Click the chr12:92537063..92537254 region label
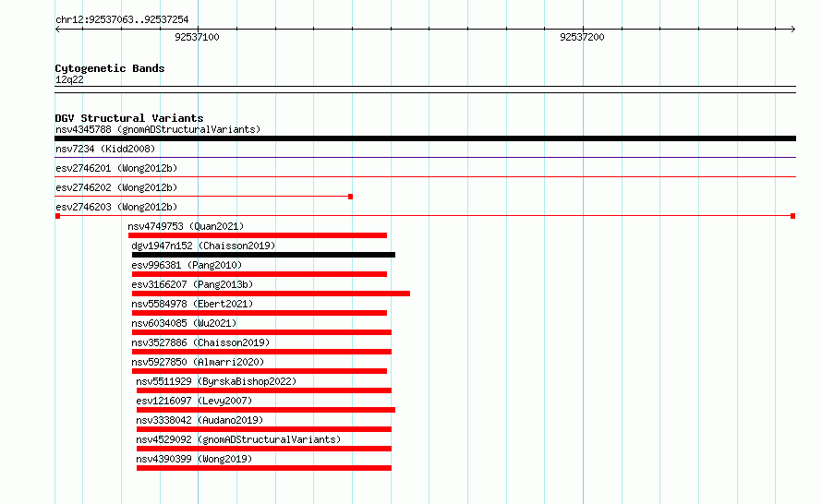Viewport: 822px width, 504px height. pyautogui.click(x=122, y=20)
